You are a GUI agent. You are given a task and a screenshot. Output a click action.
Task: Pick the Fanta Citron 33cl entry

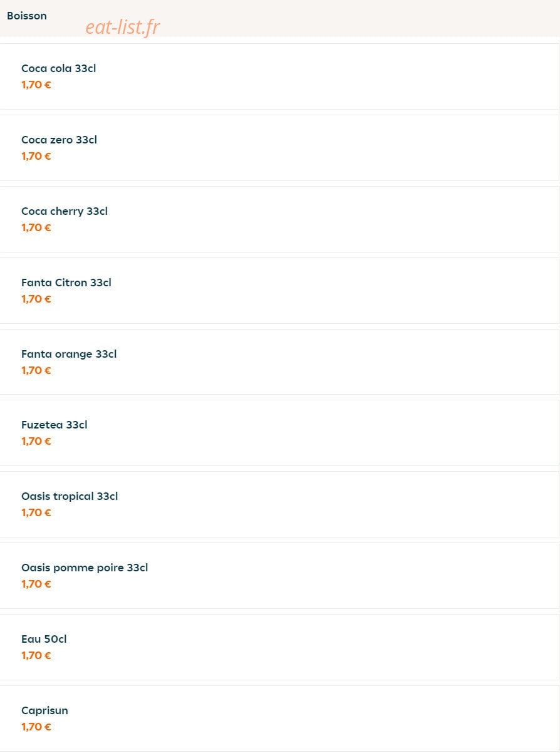(279, 291)
